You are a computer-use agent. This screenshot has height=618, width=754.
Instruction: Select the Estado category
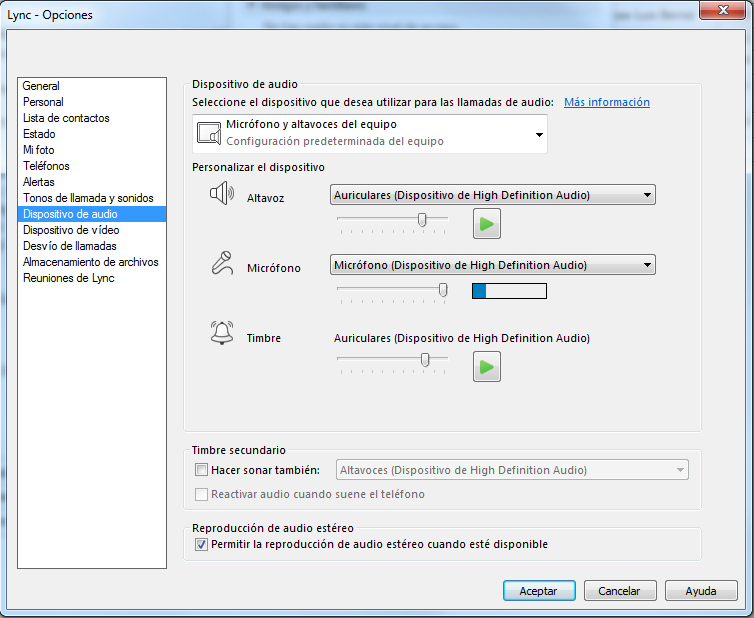(x=92, y=134)
